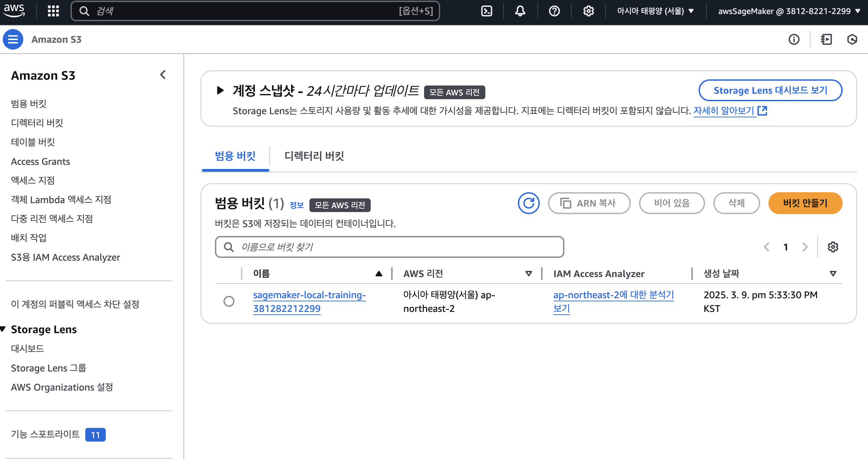Focus the 이름으로 버킷 찾기 search box

390,247
